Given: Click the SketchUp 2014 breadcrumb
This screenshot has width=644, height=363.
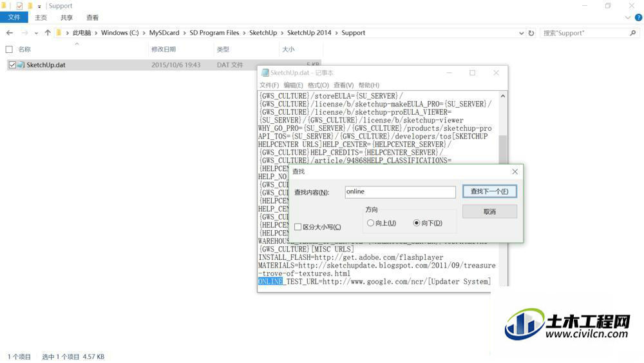Looking at the screenshot, I should (x=309, y=33).
